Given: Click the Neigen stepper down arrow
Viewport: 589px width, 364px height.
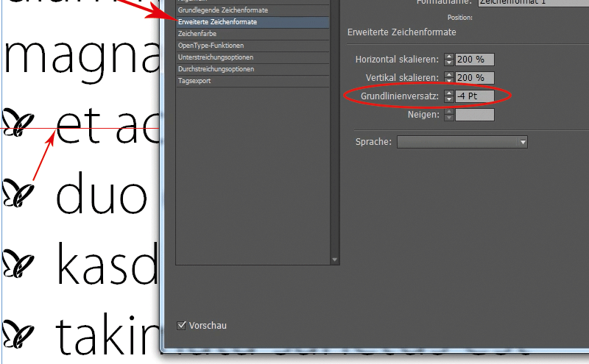Looking at the screenshot, I should 449,118.
